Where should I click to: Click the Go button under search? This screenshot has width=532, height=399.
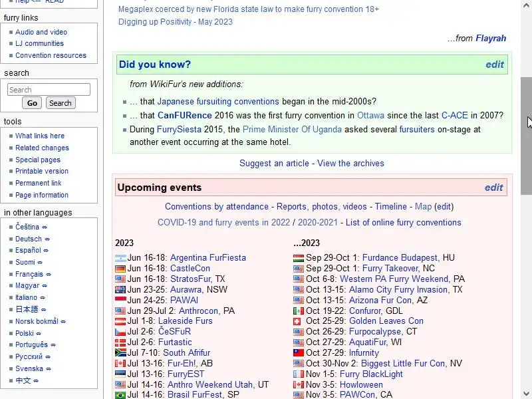pyautogui.click(x=32, y=103)
